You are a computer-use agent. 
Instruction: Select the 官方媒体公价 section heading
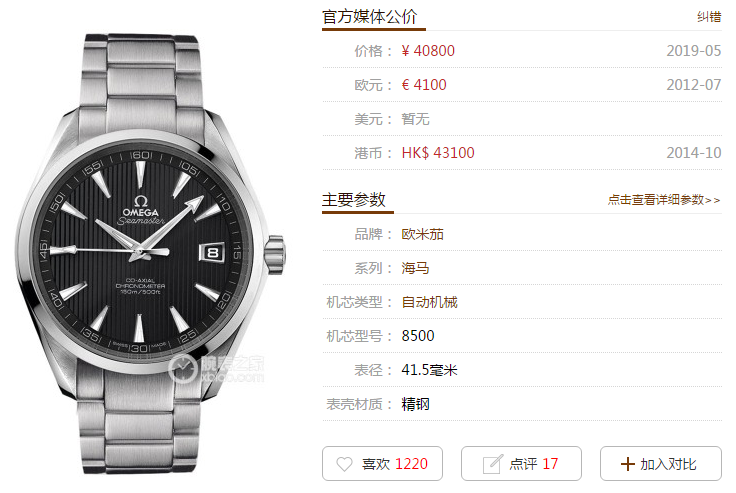(370, 17)
